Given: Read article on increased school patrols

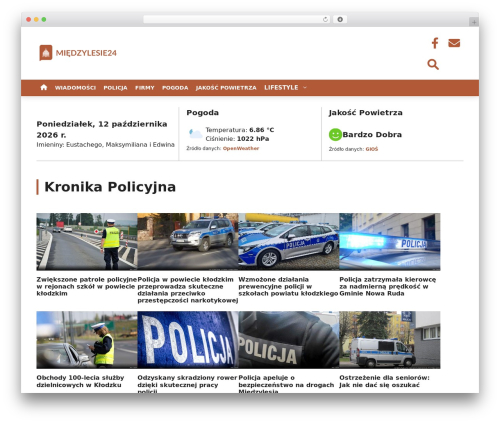Looking at the screenshot, I should click(x=87, y=286).
